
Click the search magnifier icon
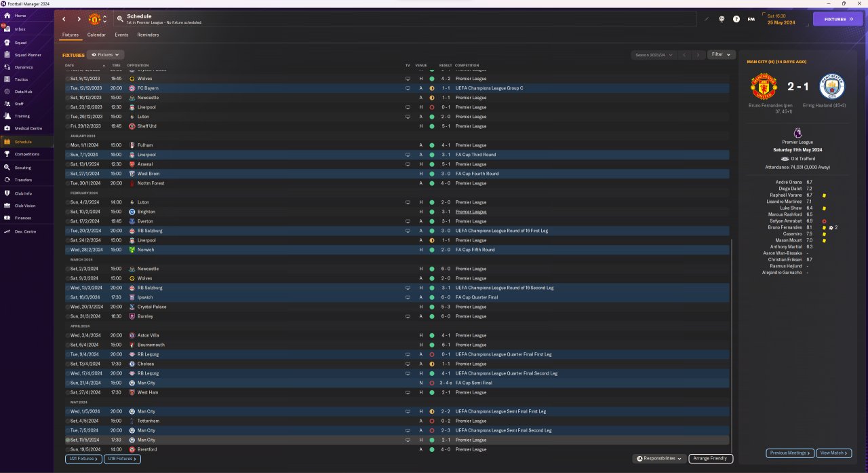(x=120, y=19)
